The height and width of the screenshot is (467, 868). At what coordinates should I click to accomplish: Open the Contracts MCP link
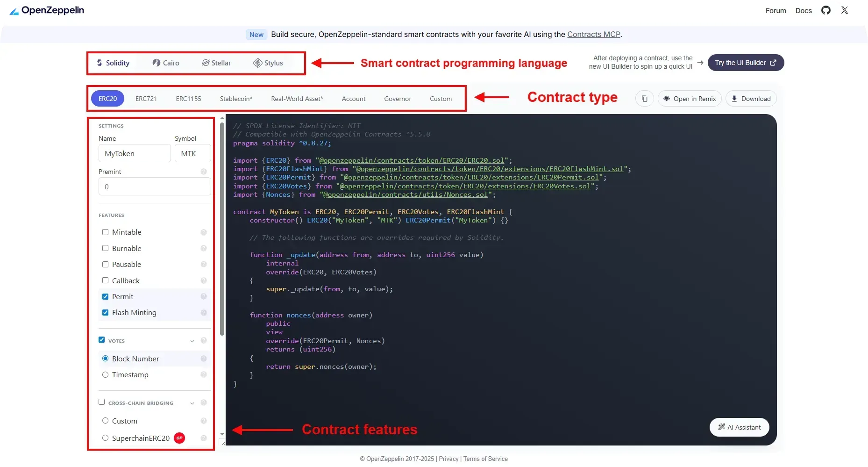(593, 35)
